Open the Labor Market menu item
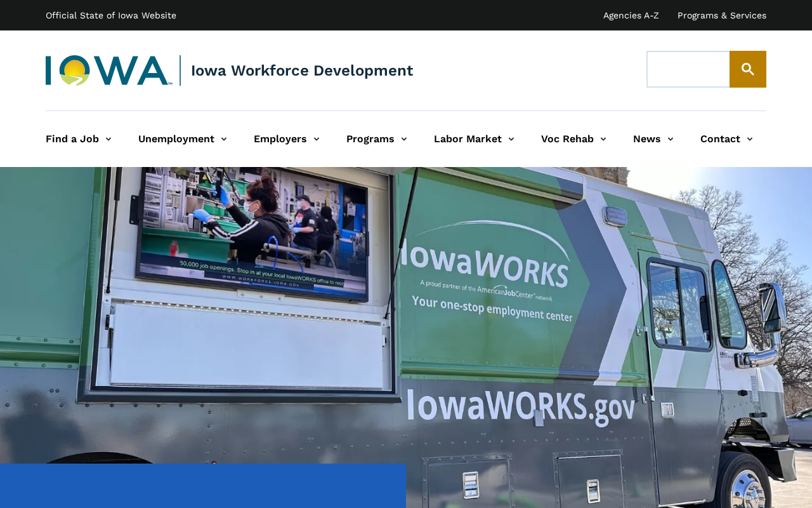The image size is (812, 508). tap(468, 139)
